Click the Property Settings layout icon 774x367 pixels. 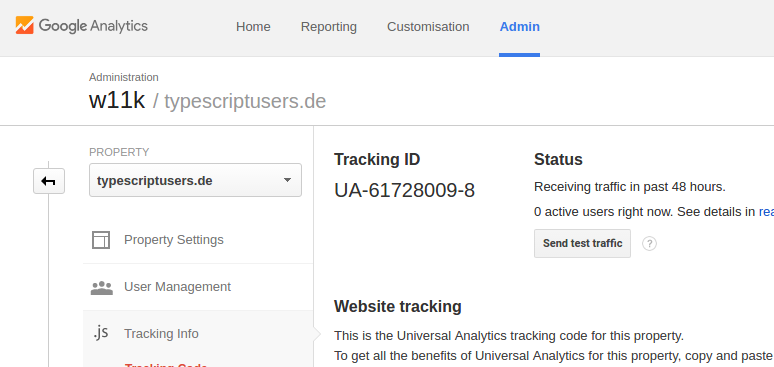point(101,240)
